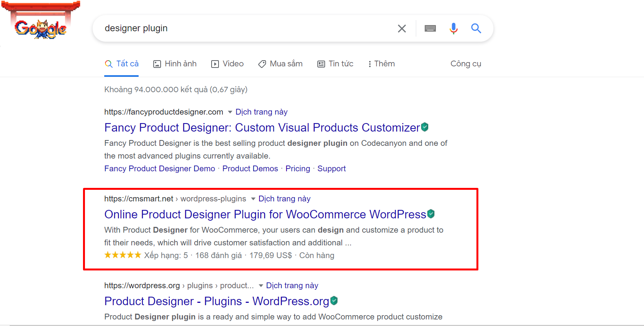Image resolution: width=644 pixels, height=326 pixels.
Task: Open 'Công cụ' search tools
Action: pos(466,64)
